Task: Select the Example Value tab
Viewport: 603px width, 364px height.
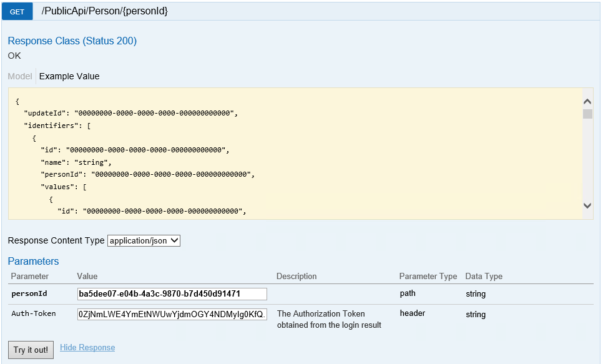Action: (x=71, y=76)
